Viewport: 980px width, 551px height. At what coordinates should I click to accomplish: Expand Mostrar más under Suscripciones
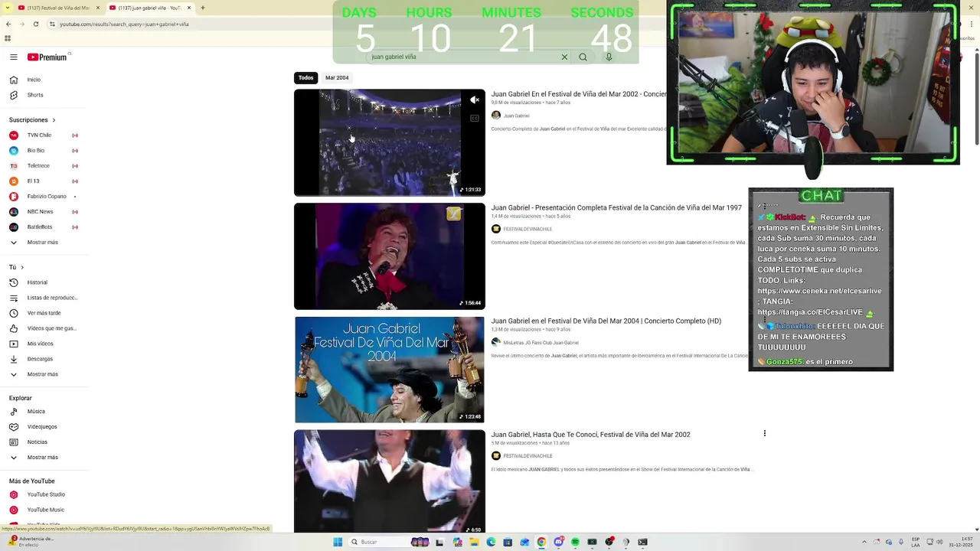pos(43,243)
